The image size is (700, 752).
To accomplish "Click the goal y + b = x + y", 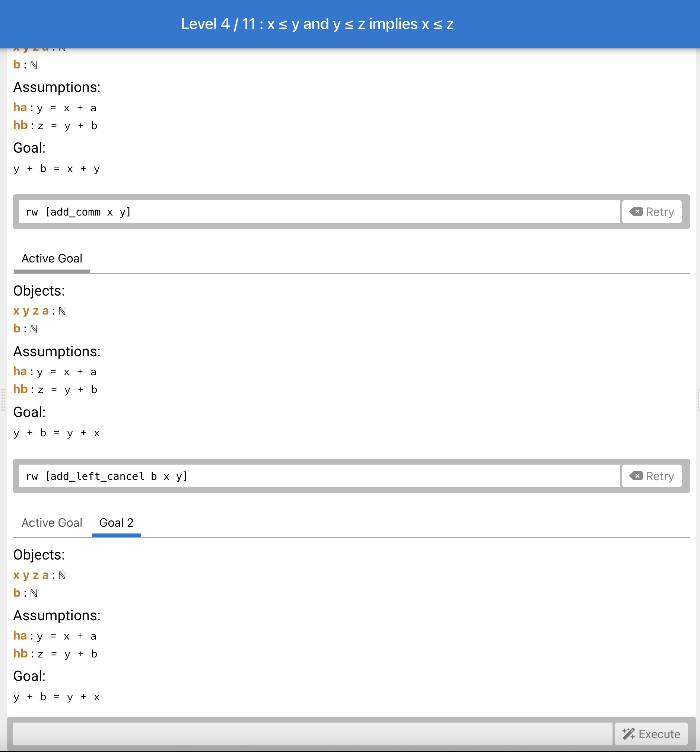I will [x=57, y=169].
